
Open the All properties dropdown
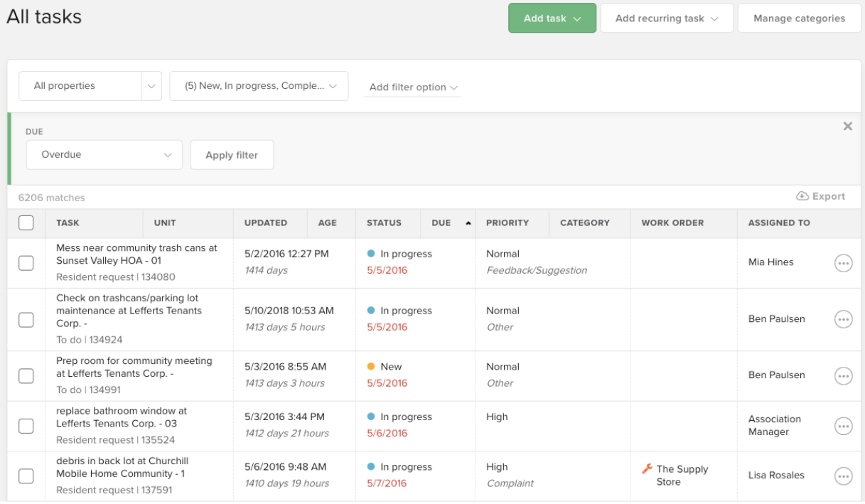[90, 85]
